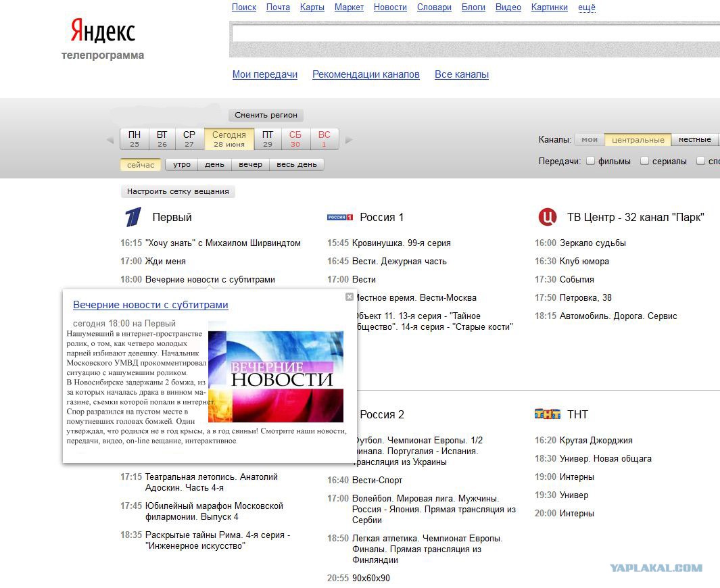Click the Yandex search input field
Viewport: 720px width, 588px height.
pyautogui.click(x=476, y=34)
